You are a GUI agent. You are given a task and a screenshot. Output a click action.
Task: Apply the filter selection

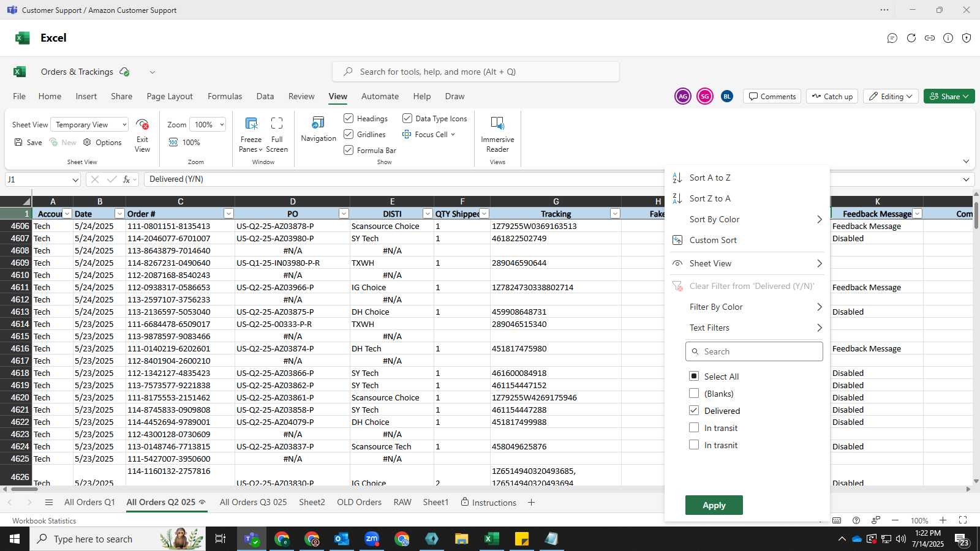pyautogui.click(x=714, y=505)
